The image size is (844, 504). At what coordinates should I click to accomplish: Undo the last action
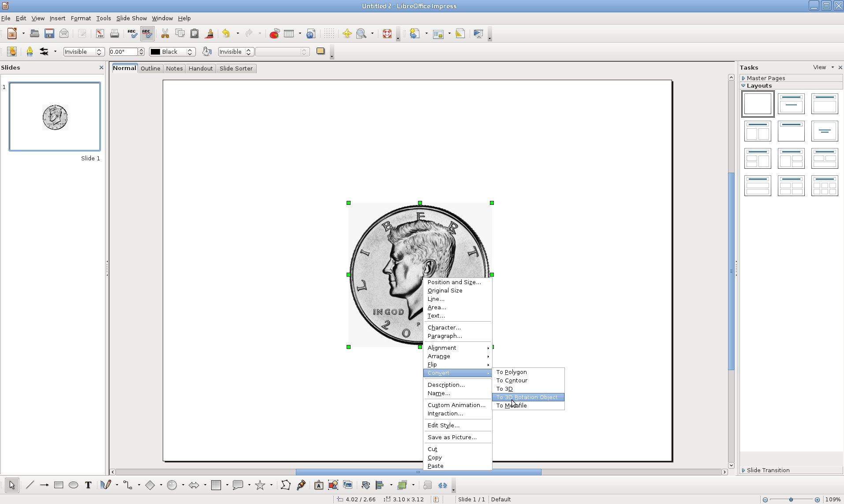[x=226, y=33]
